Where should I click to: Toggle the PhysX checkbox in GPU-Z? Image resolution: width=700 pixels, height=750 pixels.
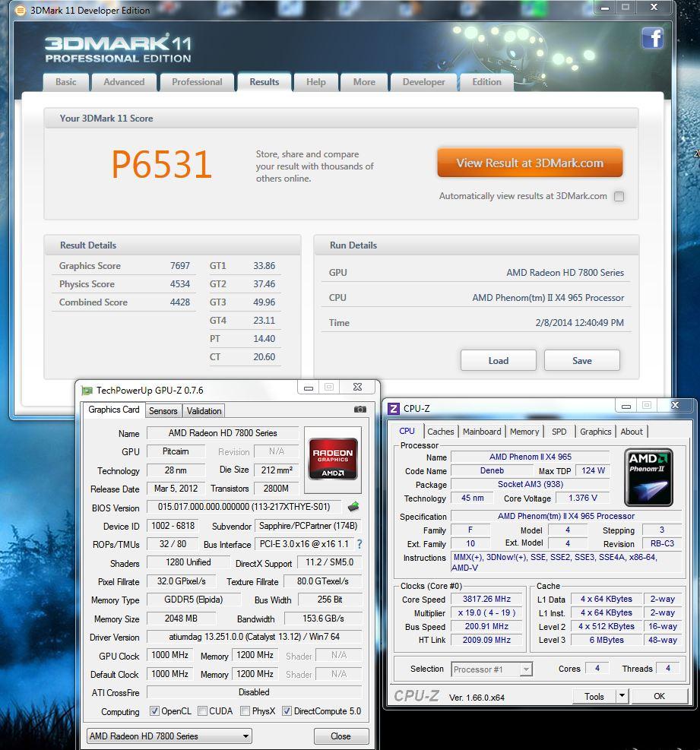pos(245,710)
